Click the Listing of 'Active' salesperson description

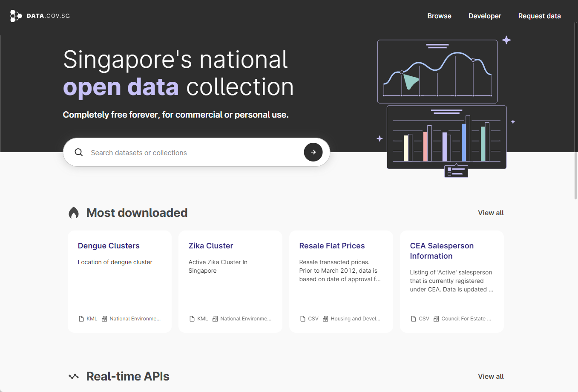click(x=451, y=281)
